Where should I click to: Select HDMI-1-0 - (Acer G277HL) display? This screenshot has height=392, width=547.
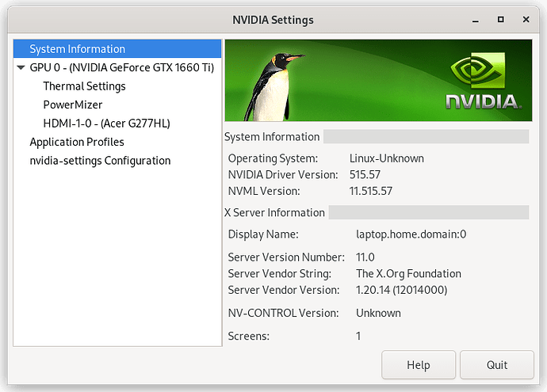point(107,124)
